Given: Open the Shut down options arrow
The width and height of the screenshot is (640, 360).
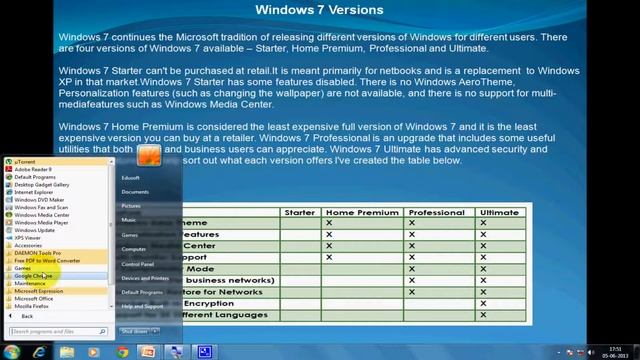Looking at the screenshot, I should 155,331.
